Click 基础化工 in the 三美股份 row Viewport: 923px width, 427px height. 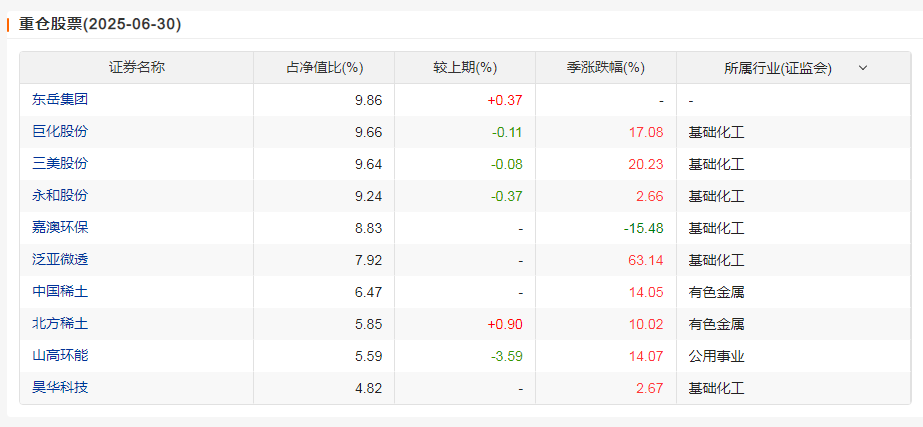(x=716, y=164)
